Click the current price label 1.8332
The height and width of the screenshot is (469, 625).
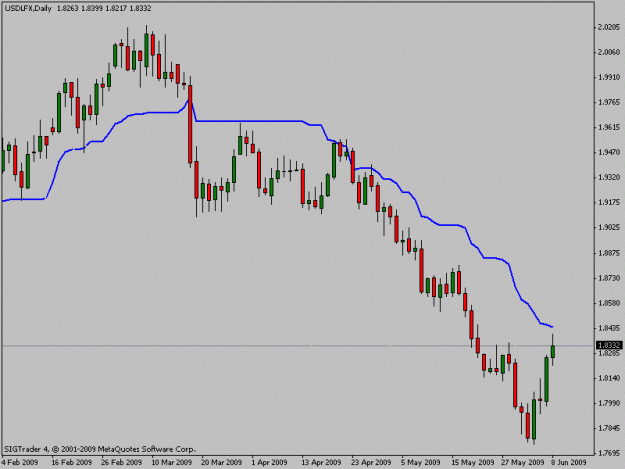pos(609,345)
